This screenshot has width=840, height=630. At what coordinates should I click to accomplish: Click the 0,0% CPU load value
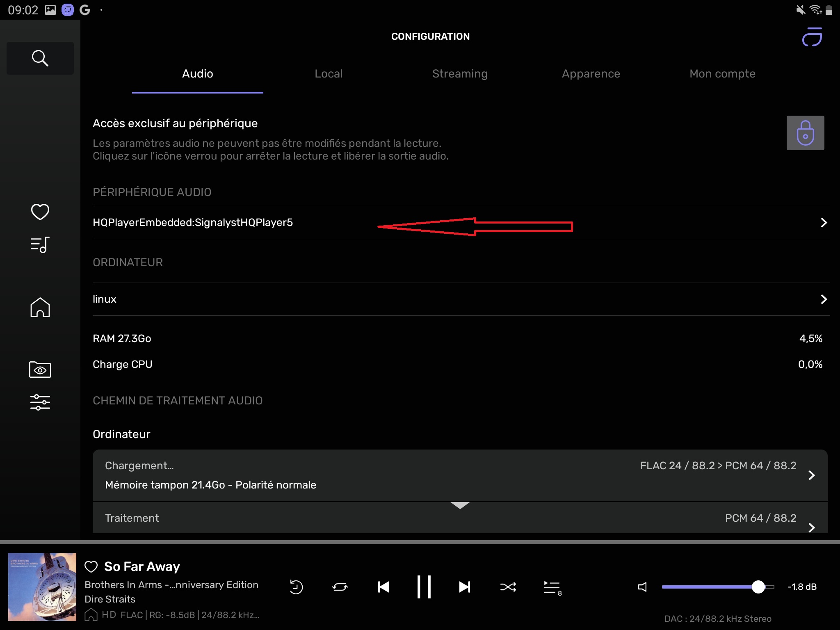[x=810, y=364]
